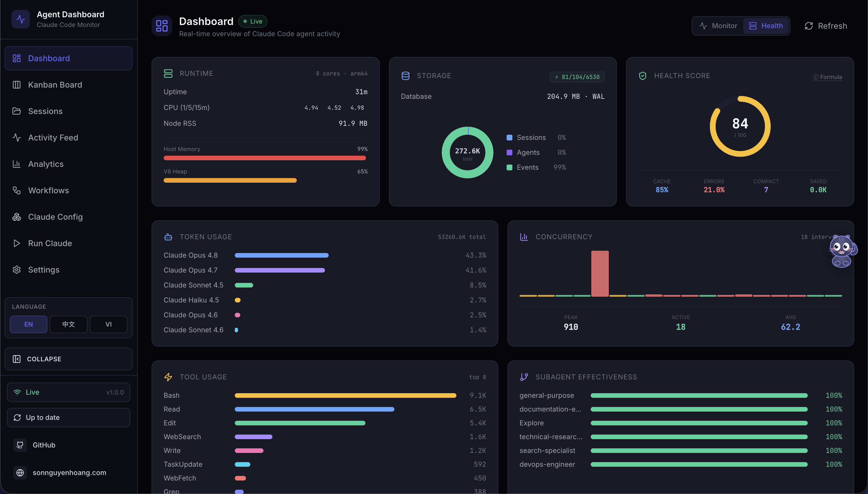Click the Bash tool usage row

point(324,395)
